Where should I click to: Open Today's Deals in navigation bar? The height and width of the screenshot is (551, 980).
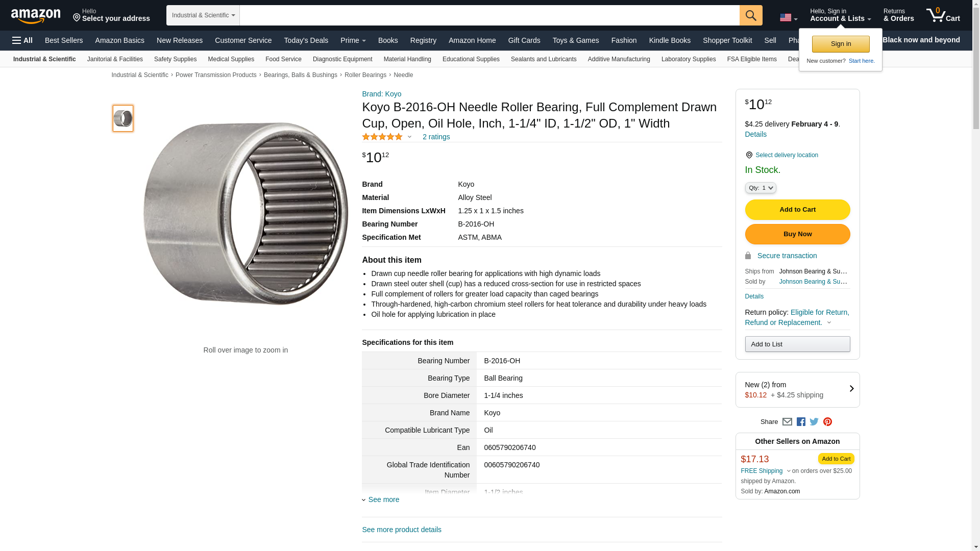(306, 40)
